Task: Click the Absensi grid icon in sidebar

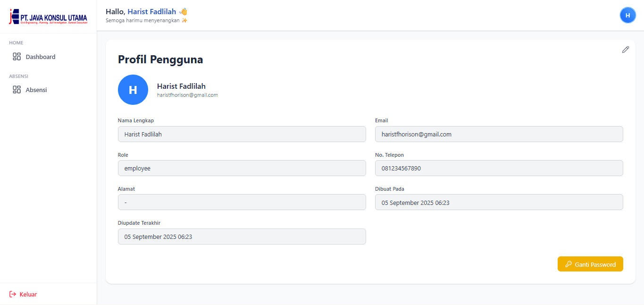Action: click(x=17, y=90)
